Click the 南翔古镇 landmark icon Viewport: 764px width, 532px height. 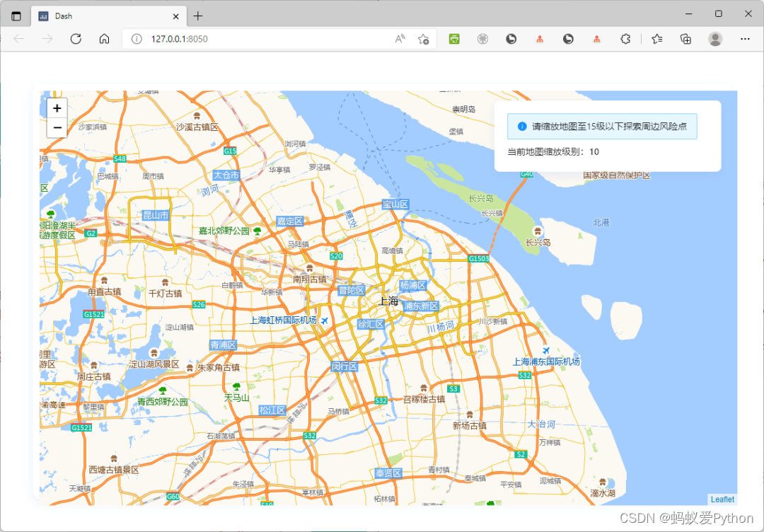(x=309, y=267)
